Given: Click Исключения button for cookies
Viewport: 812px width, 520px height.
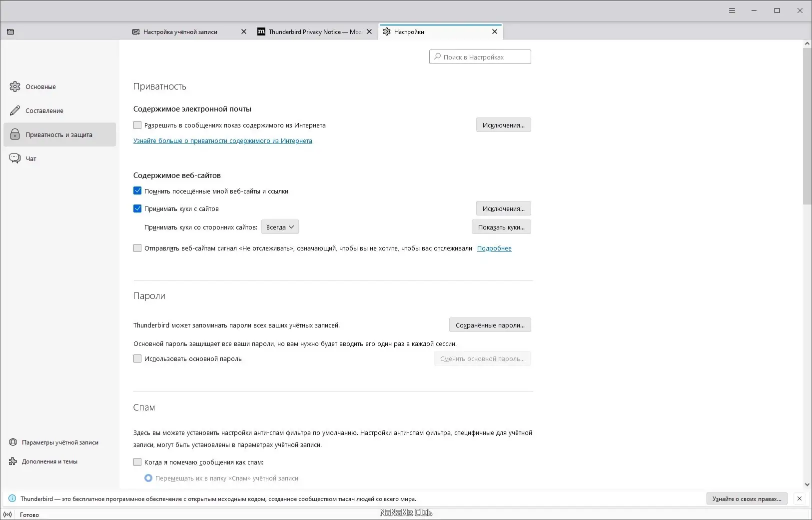Looking at the screenshot, I should pos(503,208).
